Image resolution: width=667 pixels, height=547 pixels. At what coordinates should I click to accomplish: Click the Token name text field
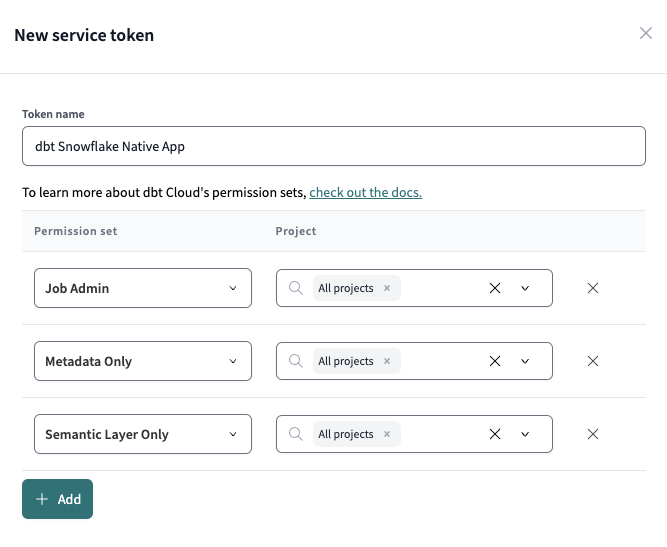[334, 146]
